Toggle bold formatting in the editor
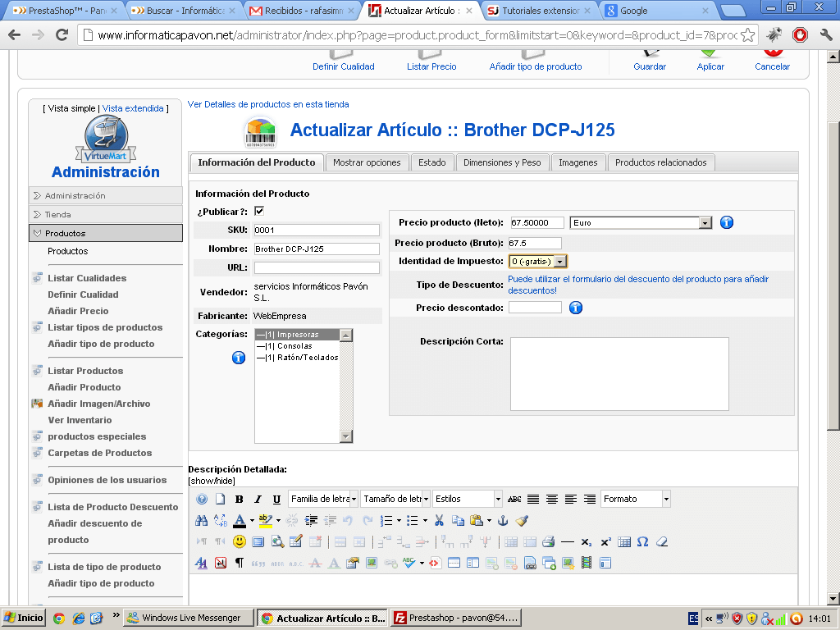The height and width of the screenshot is (630, 840). 239,500
